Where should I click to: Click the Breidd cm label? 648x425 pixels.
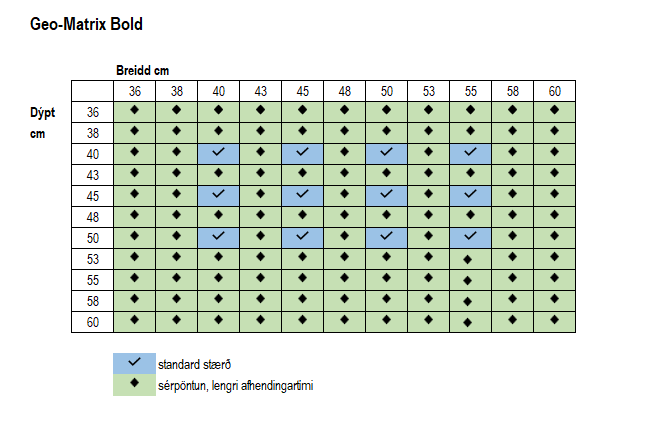click(142, 70)
